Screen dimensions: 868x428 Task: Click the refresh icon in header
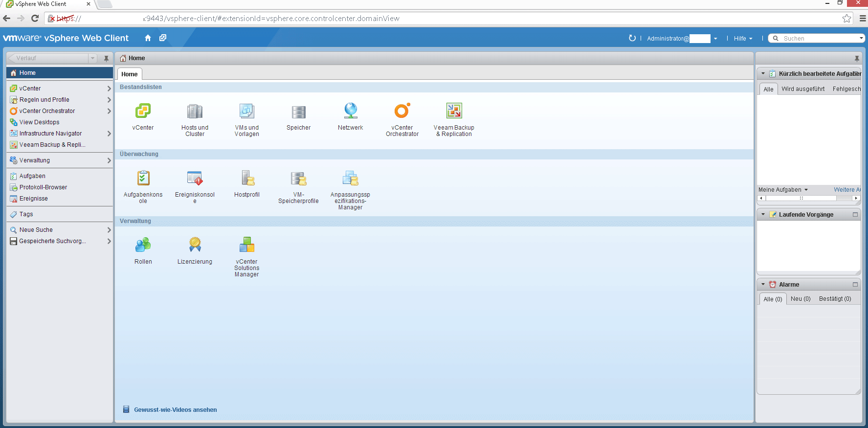(632, 38)
